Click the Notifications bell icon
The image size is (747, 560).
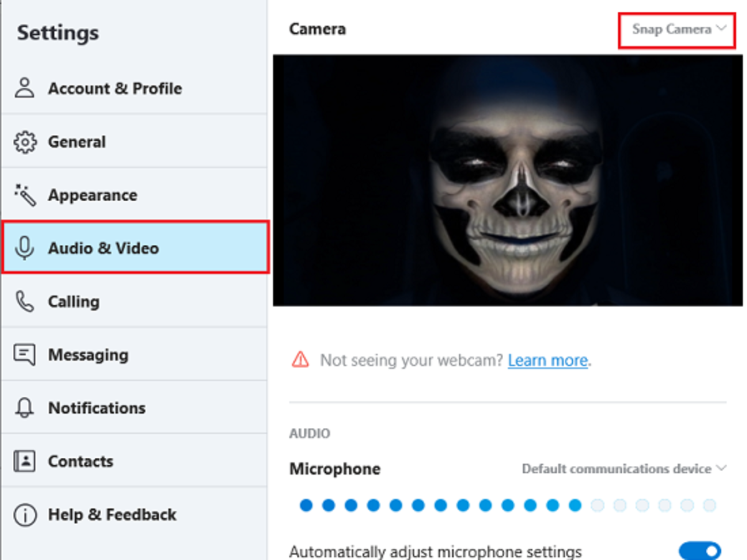click(25, 408)
